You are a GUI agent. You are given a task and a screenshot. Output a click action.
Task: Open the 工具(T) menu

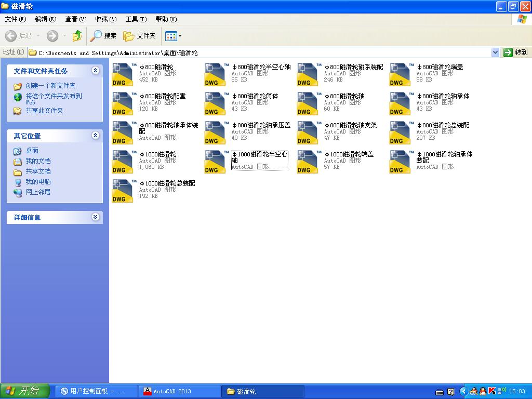pos(136,19)
